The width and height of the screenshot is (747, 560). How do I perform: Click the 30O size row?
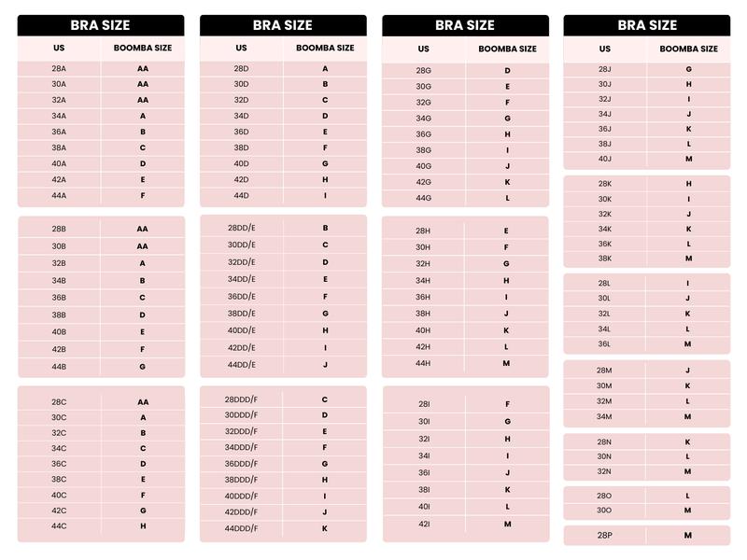click(646, 511)
